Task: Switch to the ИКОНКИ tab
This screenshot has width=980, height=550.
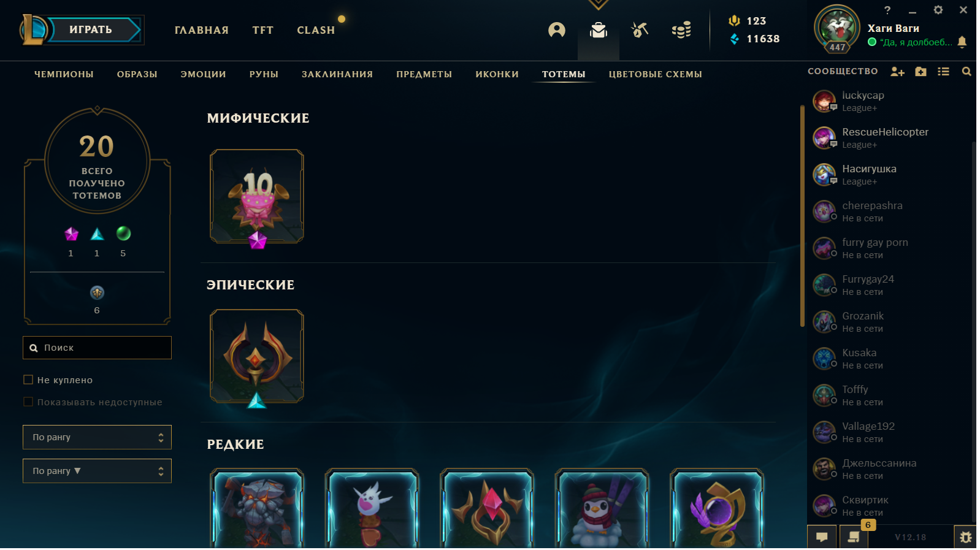Action: (497, 74)
